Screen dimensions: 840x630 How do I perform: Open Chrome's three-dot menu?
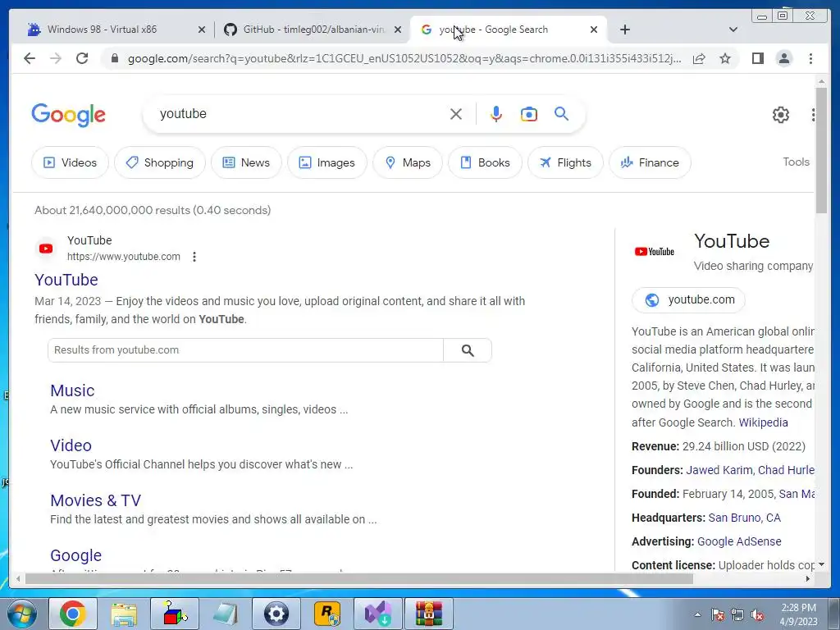point(810,58)
